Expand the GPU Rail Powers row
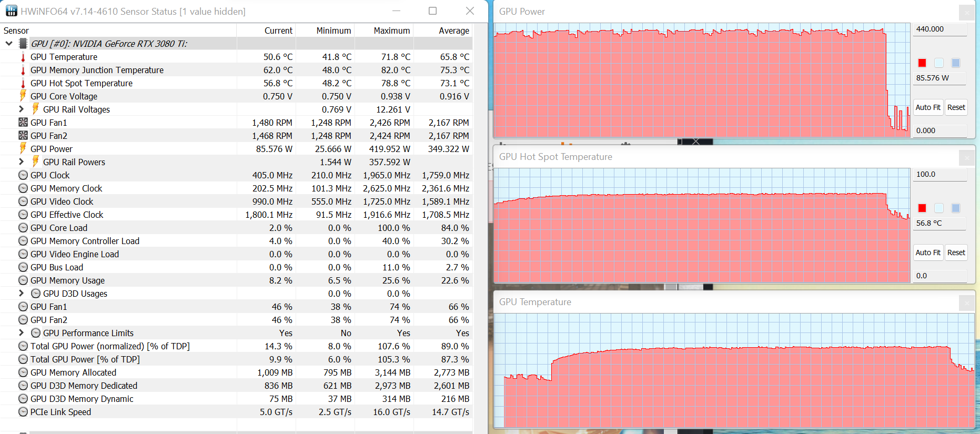Viewport: 980px width, 434px height. tap(21, 162)
